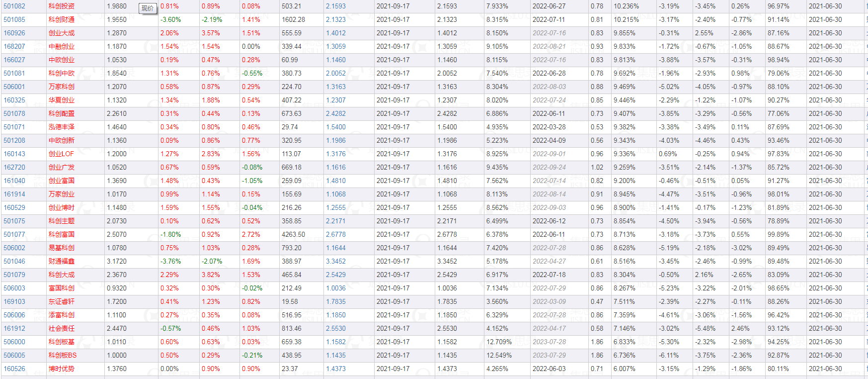This screenshot has width=868, height=379.
Task: Open 科创配置 fund link
Action: tap(62, 113)
